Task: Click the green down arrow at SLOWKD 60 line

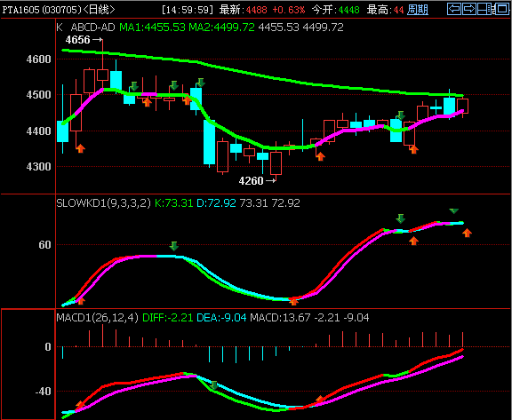Action: pos(173,246)
